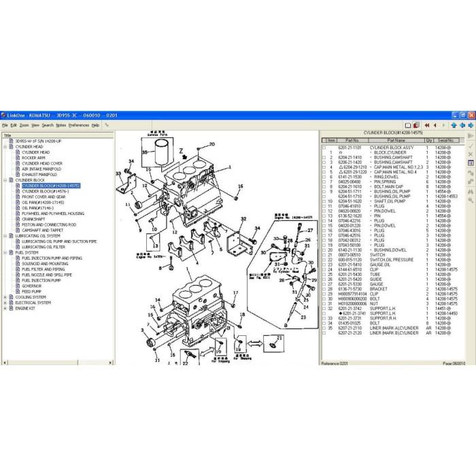
Task: Tick the checkbox for item 25 TUBE
Action: click(x=324, y=275)
